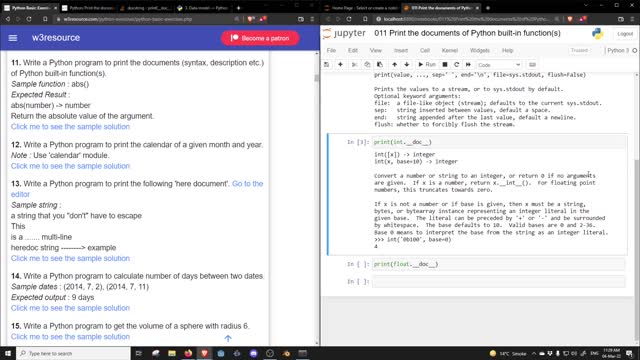Viewport: 640px width, 360px height.
Task: Open the command palette keyboard icon
Action: (532, 64)
